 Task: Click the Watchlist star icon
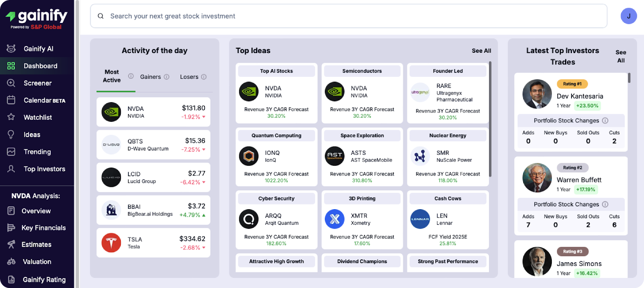tap(11, 117)
